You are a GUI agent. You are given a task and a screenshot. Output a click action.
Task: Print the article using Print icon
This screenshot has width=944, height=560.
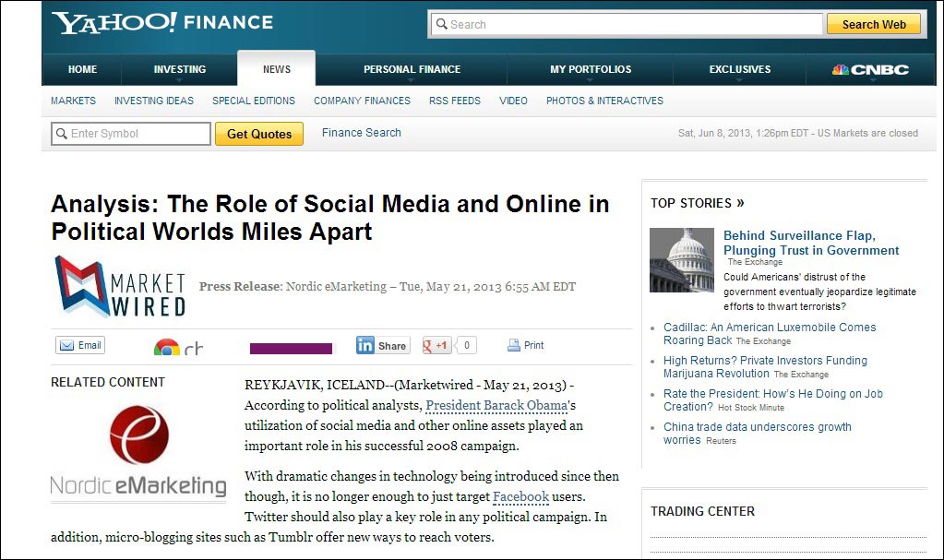click(525, 345)
